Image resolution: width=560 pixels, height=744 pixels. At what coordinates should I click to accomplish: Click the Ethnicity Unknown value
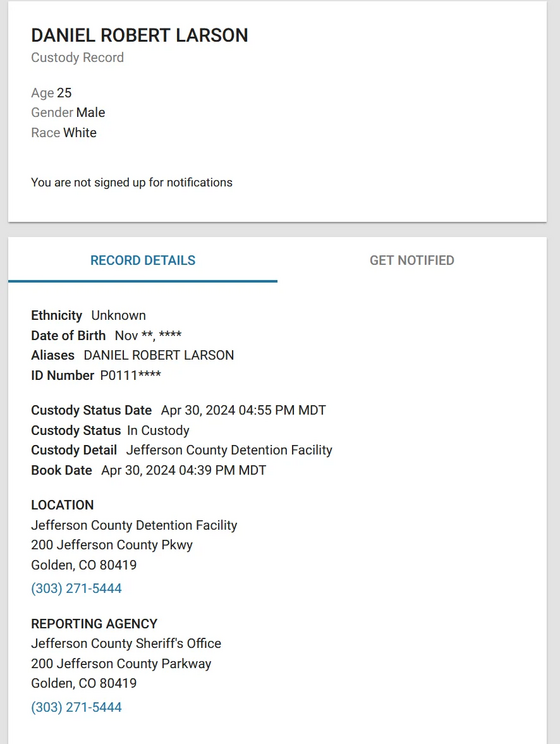(118, 316)
